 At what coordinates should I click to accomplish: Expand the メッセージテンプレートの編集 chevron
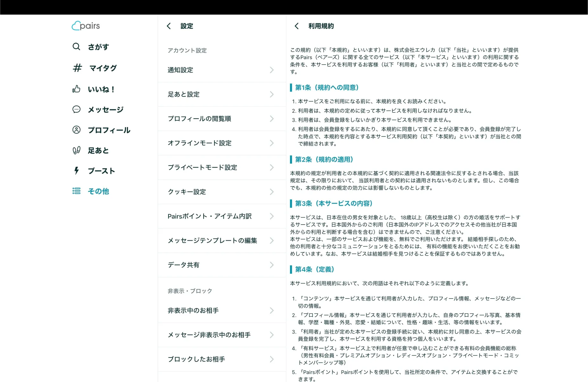272,240
